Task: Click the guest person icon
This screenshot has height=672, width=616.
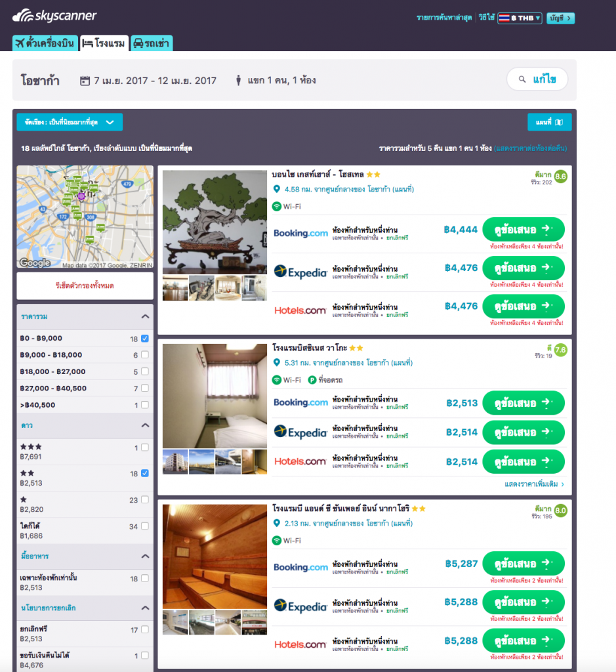Action: click(x=239, y=81)
